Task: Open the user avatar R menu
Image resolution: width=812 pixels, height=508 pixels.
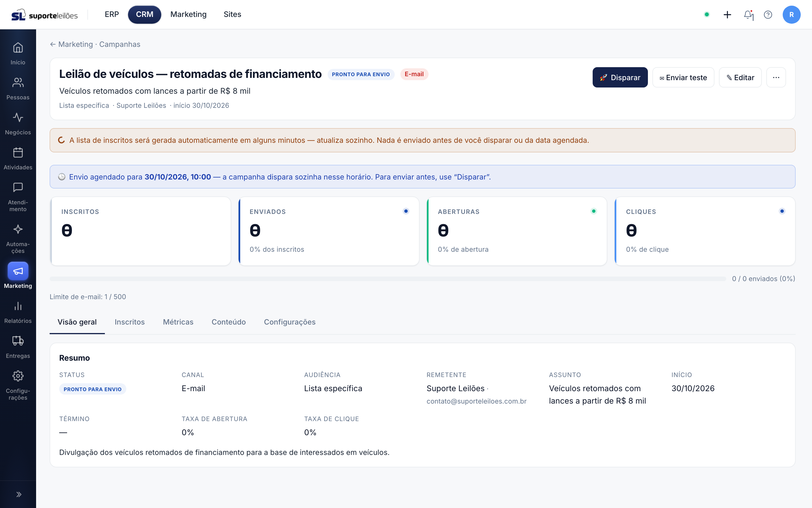Action: pos(791,15)
